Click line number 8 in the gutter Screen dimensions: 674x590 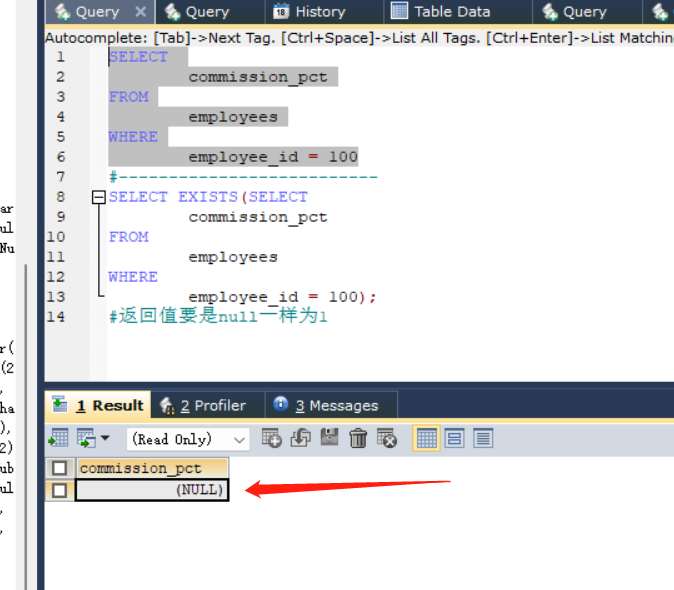coord(61,197)
